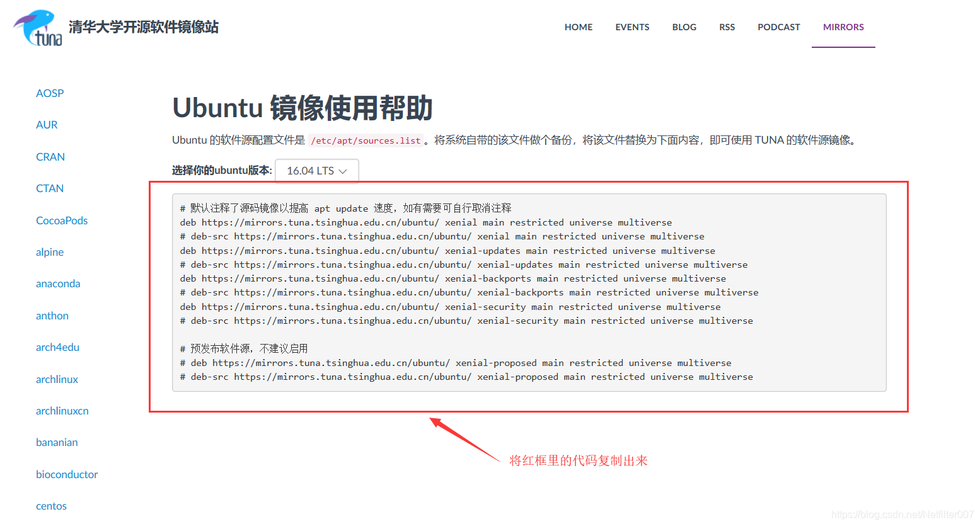Open the anthon mirror help link
This screenshot has height=526, width=980.
click(52, 316)
